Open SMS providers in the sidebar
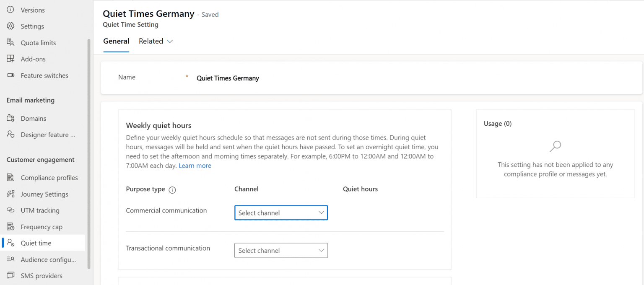644x285 pixels. point(41,276)
